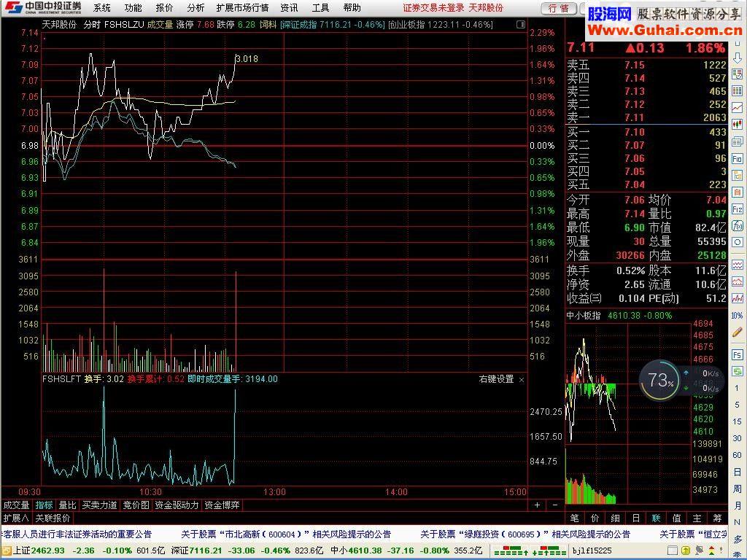Viewport: 747px width, 560px height.
Task: Open the f(x) formula icon
Action: 737,226
